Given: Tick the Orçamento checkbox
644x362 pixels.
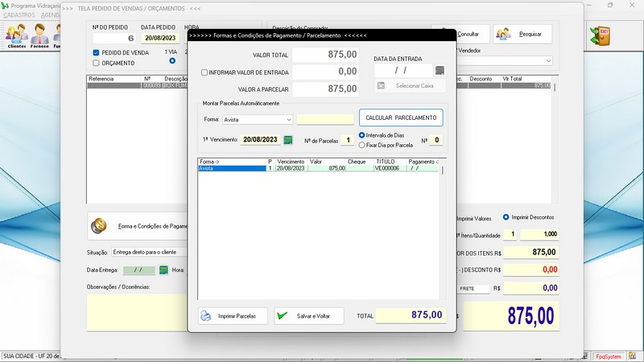Looking at the screenshot, I should (x=97, y=63).
